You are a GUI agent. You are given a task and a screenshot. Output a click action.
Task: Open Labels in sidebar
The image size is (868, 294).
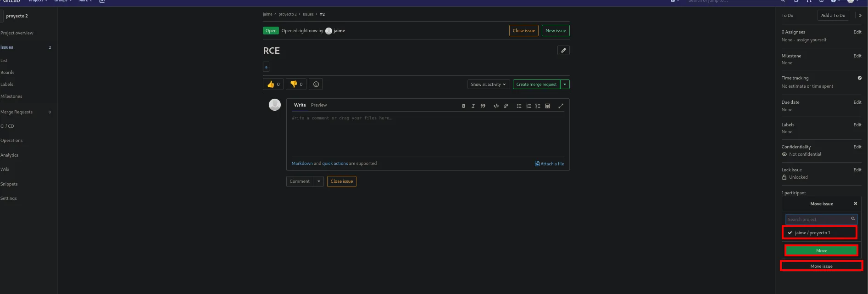7,85
